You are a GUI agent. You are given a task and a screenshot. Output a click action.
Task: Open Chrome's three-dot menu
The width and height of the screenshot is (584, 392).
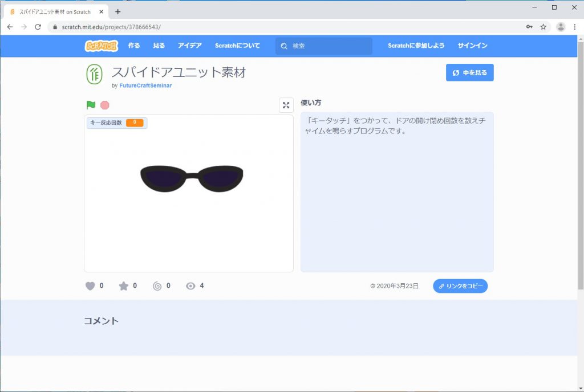(x=574, y=27)
